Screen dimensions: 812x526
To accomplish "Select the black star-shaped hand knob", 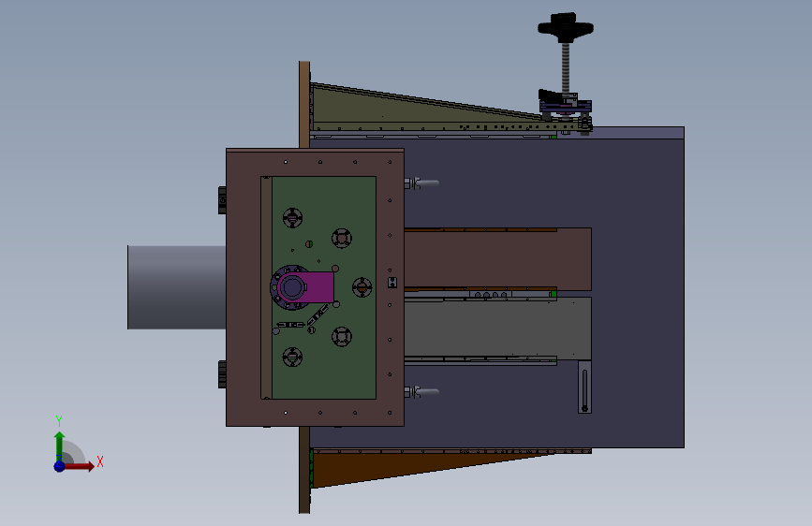I will (566, 27).
